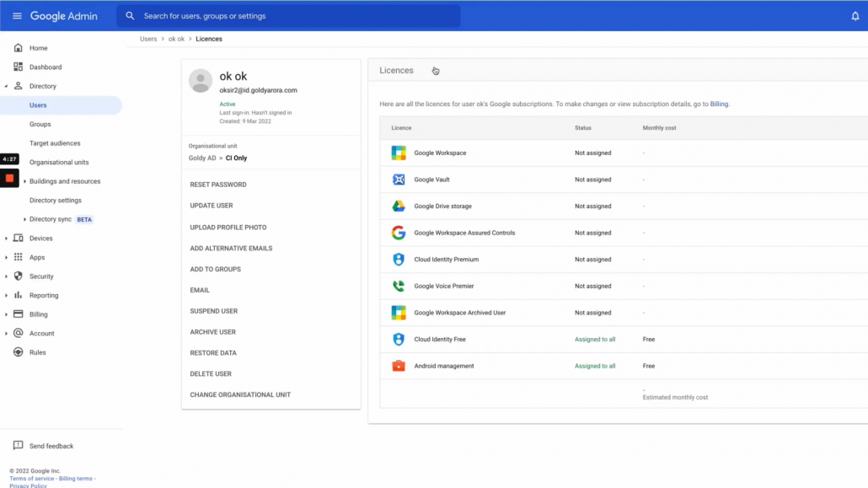Click the Workspace Assured Controls Google icon
Screen dimensions: 868x488
coord(399,233)
